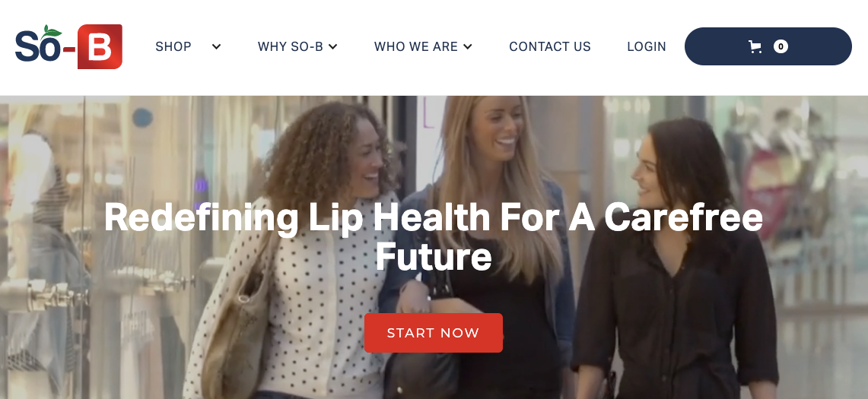Screen dimensions: 868x399
Task: Open the WHO WE ARE menu item
Action: 415,46
